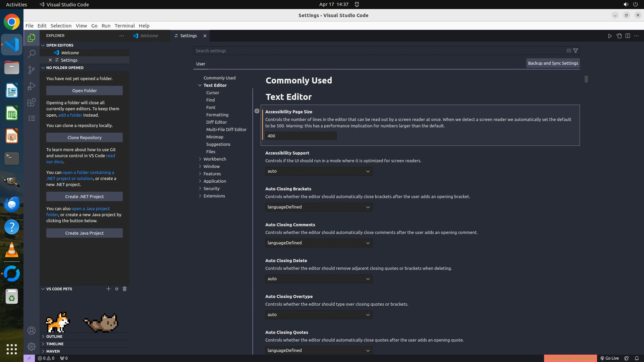
Task: Click the split editor right icon
Action: [x=628, y=36]
